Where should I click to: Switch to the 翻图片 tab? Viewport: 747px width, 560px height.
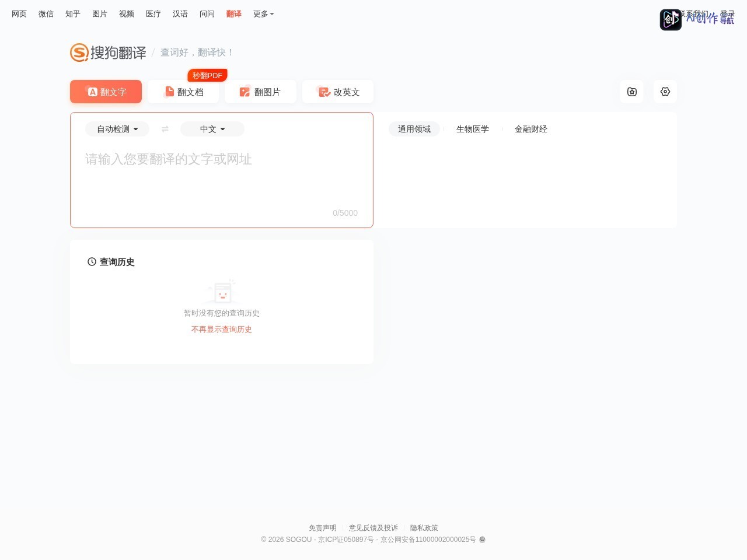[260, 92]
